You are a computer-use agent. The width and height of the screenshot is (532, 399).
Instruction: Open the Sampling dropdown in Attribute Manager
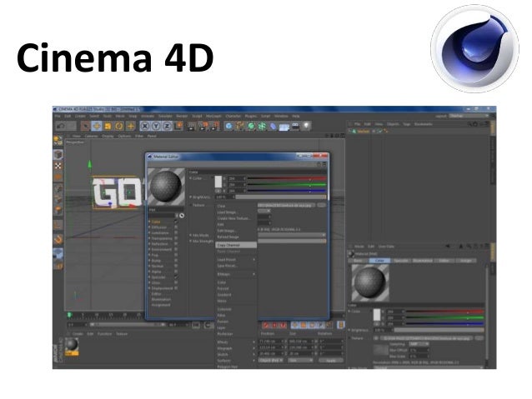(419, 344)
